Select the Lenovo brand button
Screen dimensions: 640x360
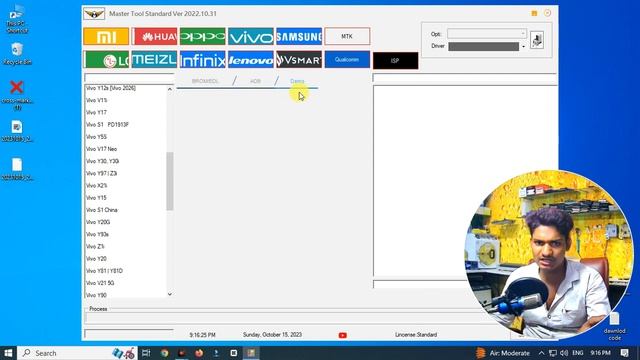[x=251, y=60]
